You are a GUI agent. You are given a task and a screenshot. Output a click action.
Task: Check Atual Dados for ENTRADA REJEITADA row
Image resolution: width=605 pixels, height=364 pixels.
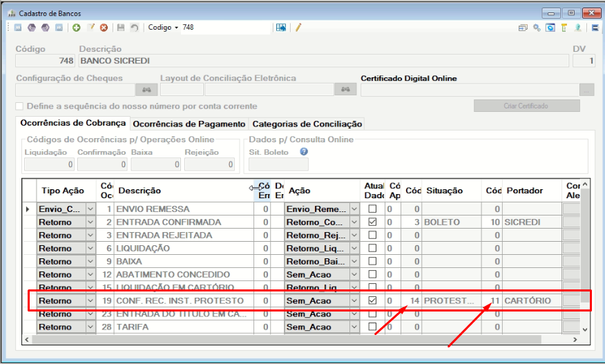[372, 235]
